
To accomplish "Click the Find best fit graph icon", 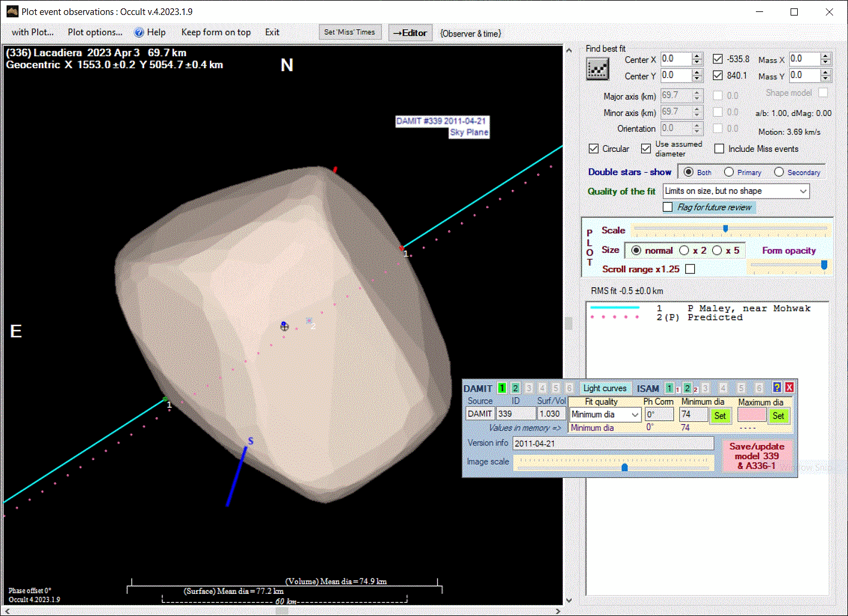I will (597, 69).
